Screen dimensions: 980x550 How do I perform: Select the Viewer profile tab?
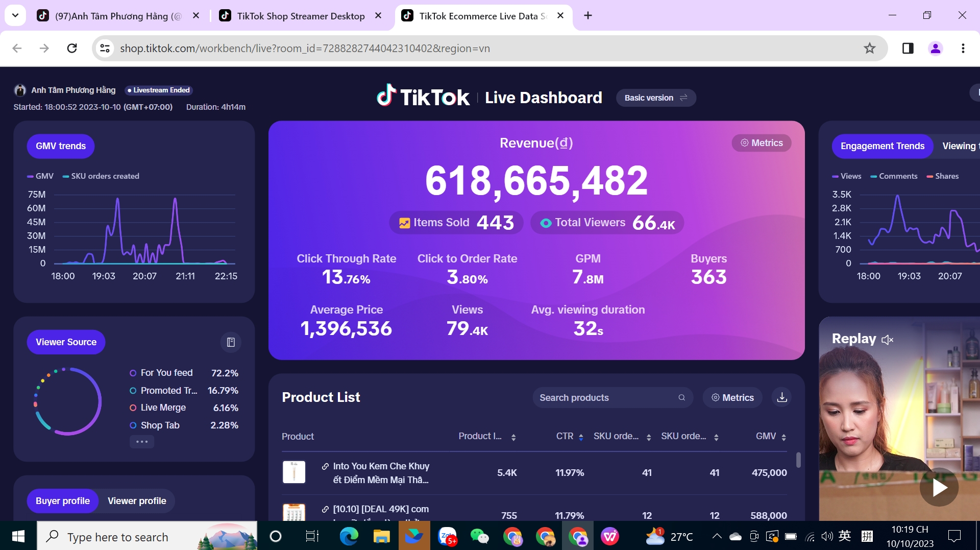(x=137, y=501)
